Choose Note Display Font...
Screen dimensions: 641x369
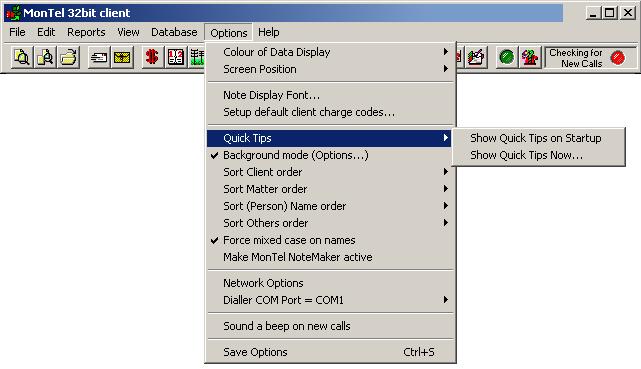329,95
